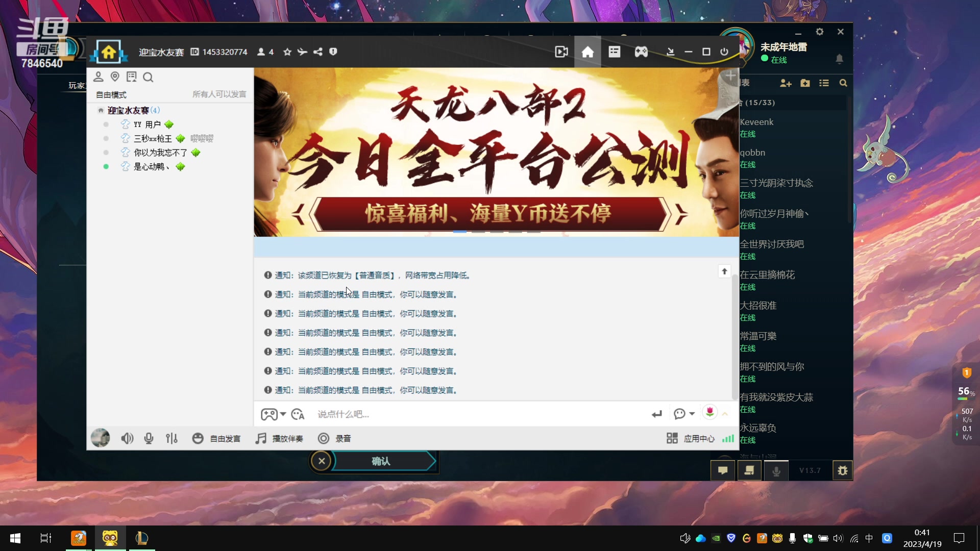Open the game emoji dropdown in chat input
The image size is (980, 551).
(x=273, y=414)
